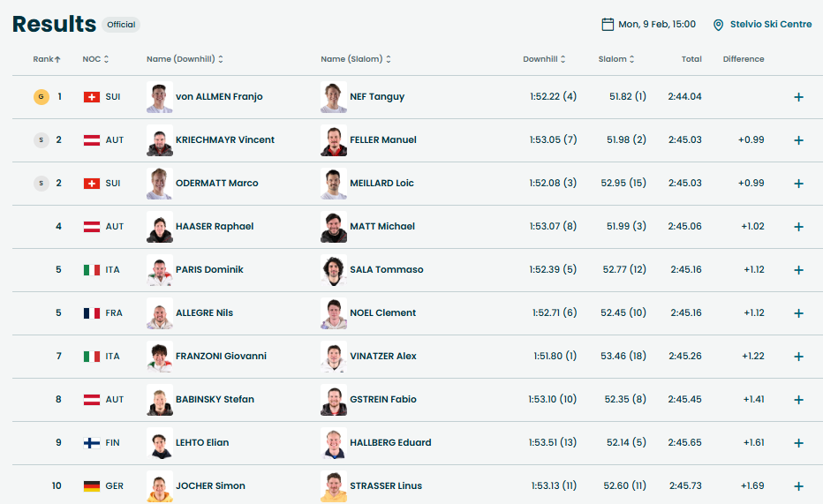Viewport: 823px width, 504px height.
Task: Click the location pin icon for Stelvio
Action: point(719,25)
